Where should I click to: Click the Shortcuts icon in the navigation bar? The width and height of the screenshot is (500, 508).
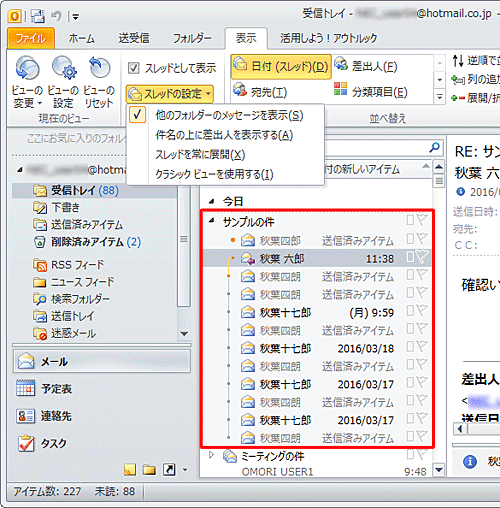click(169, 470)
